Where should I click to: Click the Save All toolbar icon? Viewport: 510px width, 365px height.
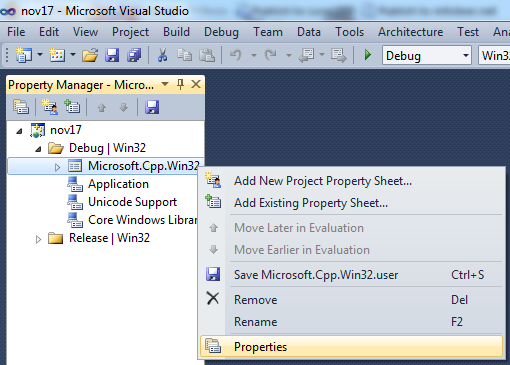click(134, 55)
